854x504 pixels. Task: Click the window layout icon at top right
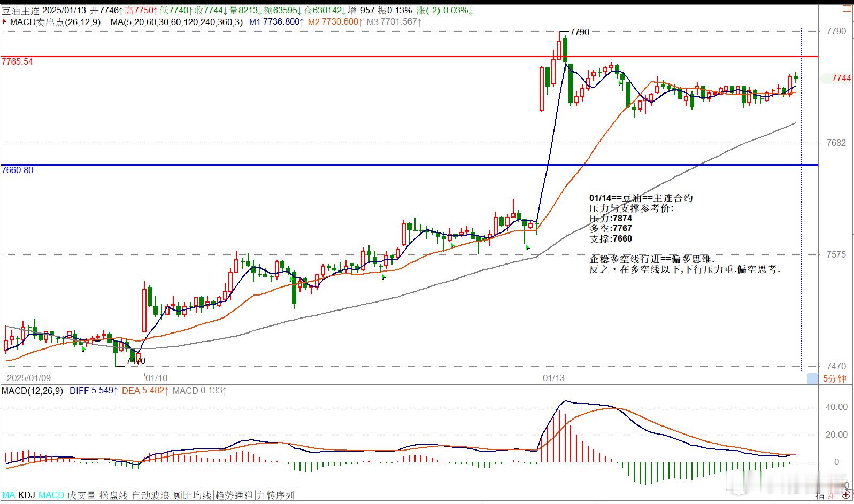pos(847,9)
